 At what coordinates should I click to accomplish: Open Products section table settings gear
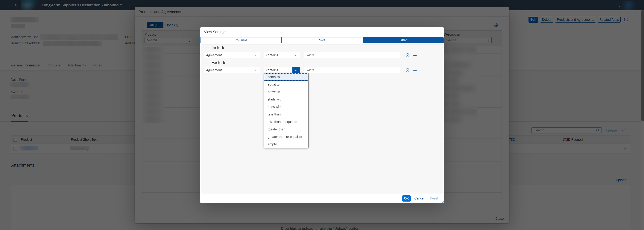click(624, 130)
